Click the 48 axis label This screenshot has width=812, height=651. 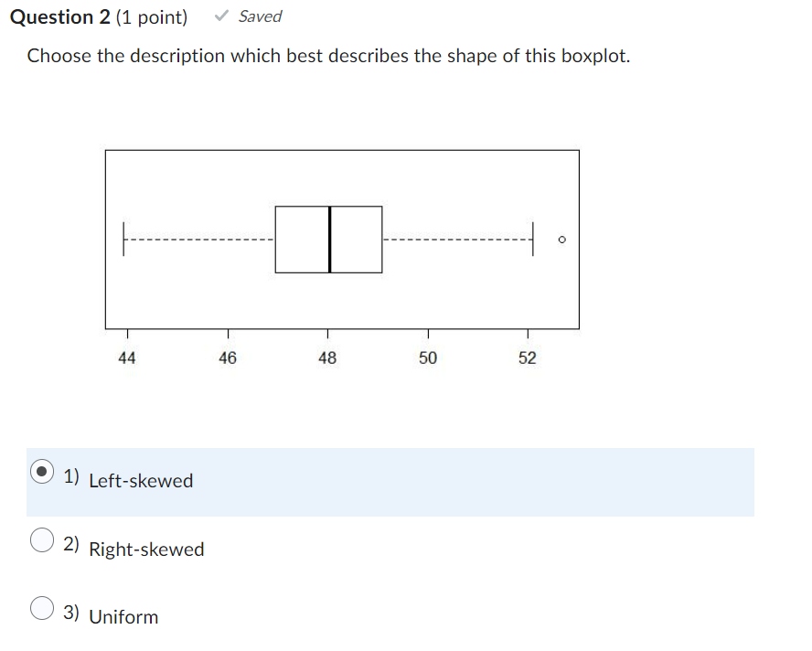[327, 358]
